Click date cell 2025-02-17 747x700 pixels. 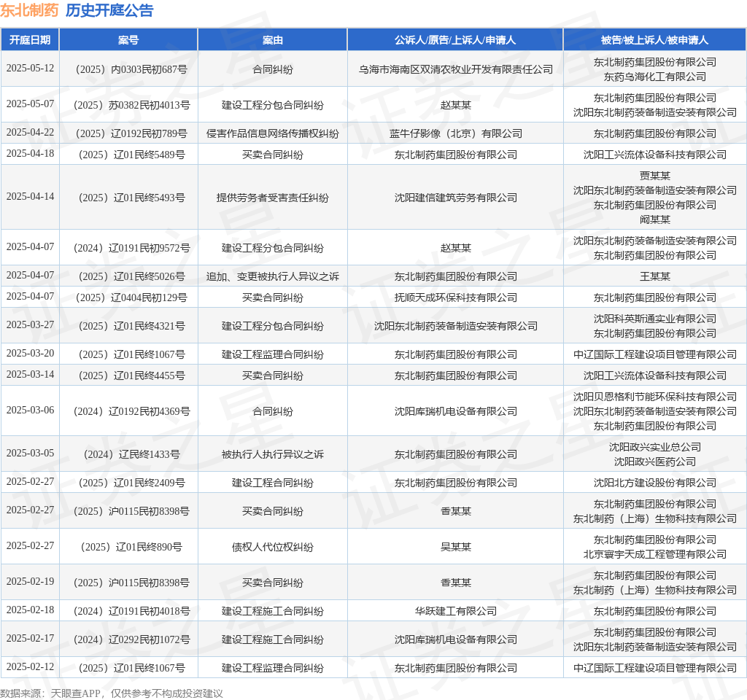(x=30, y=638)
